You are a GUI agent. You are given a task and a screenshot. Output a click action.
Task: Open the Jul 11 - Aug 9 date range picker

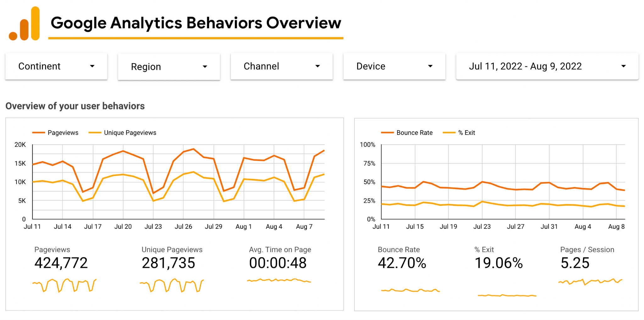(547, 66)
